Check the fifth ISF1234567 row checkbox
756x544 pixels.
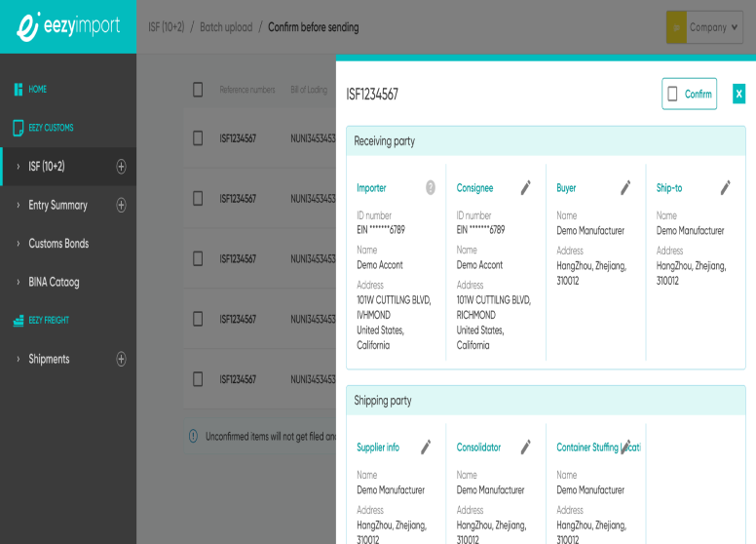(x=198, y=379)
